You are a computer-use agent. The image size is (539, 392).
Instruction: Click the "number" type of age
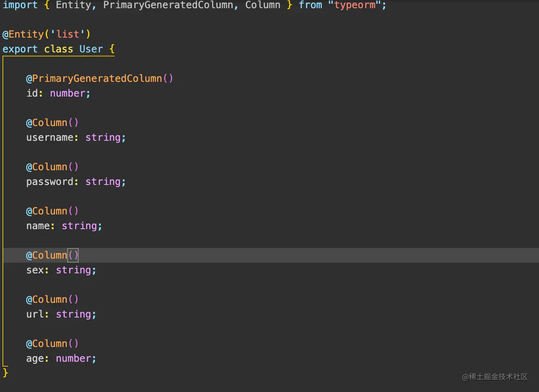73,358
